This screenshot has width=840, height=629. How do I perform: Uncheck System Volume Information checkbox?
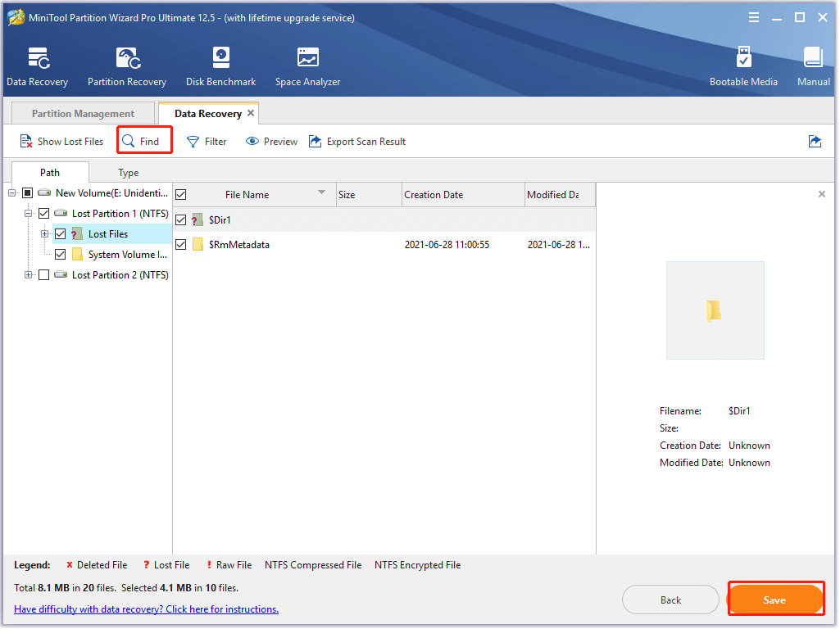pyautogui.click(x=60, y=254)
